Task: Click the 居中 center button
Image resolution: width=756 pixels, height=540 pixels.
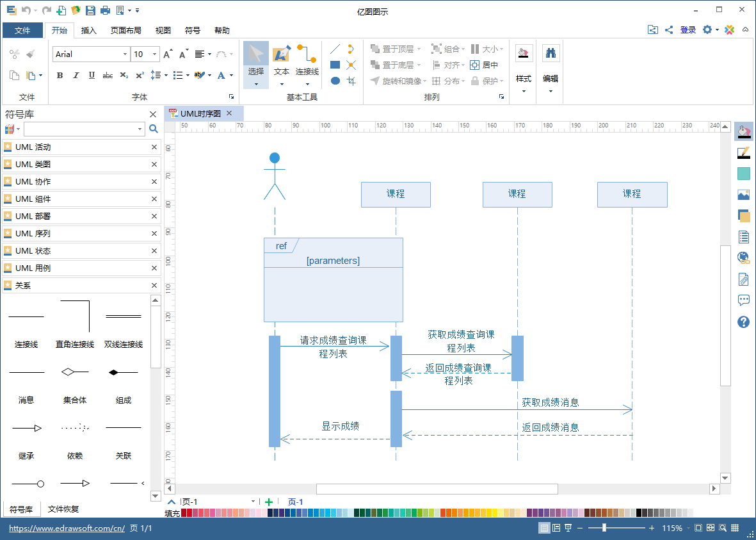Action: 483,65
